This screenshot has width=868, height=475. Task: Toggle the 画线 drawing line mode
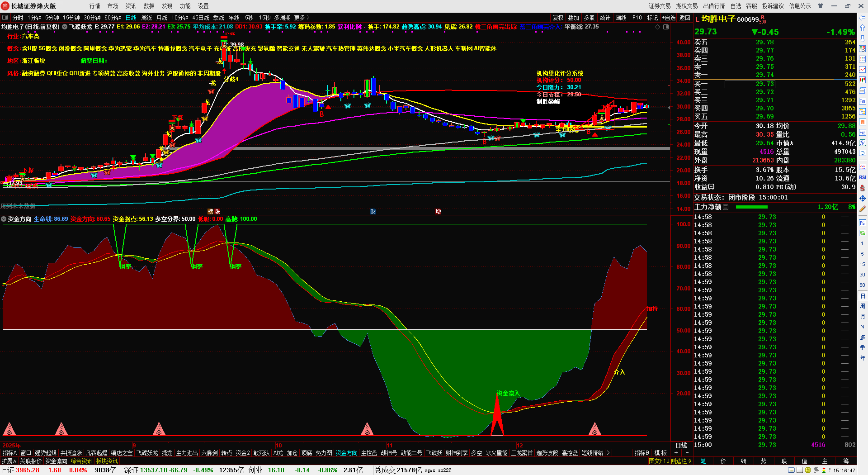point(621,18)
